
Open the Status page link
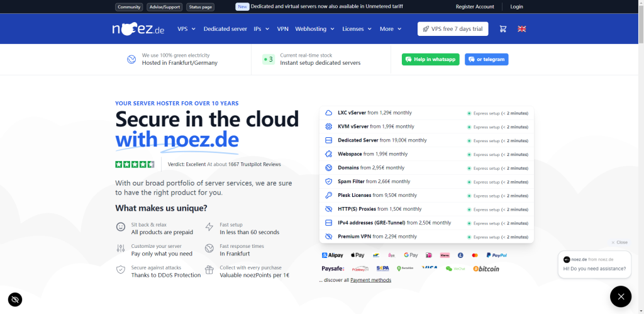[x=201, y=7]
